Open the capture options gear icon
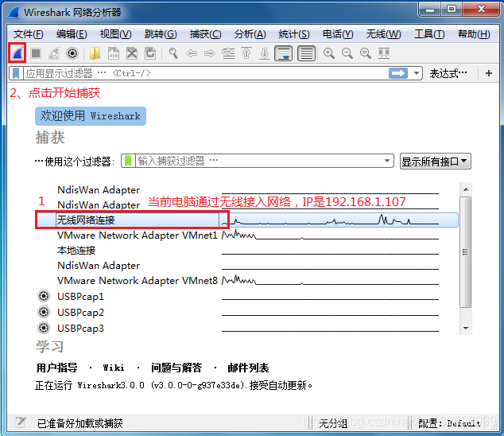This screenshot has height=436, width=504. coord(72,53)
